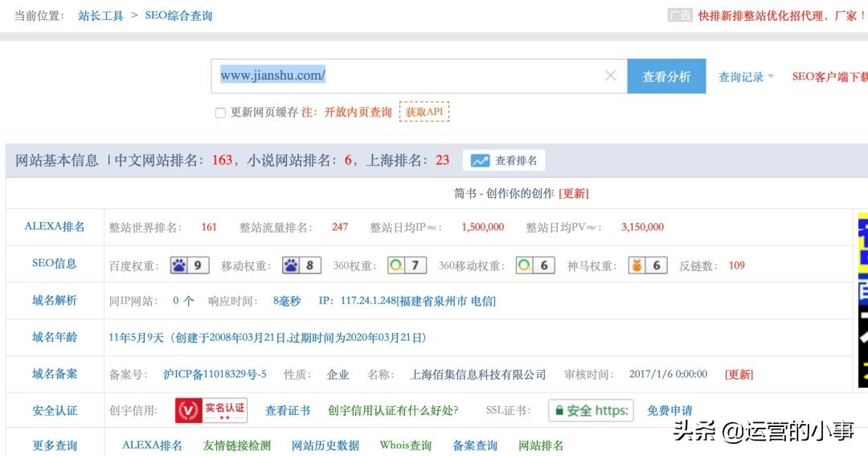
Task: Click the mobile weight paw icon showing 8
Action: click(x=301, y=265)
